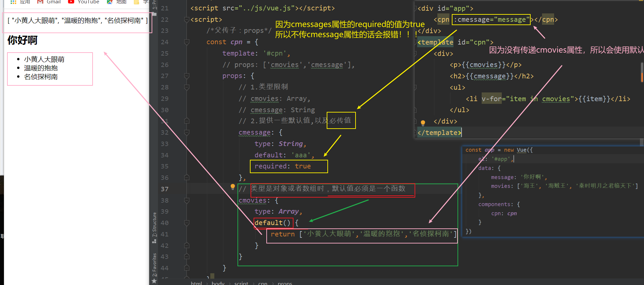Screen dimensions: 644x285
Task: Click 'type: String,' on line 33
Action: pyautogui.click(x=280, y=144)
